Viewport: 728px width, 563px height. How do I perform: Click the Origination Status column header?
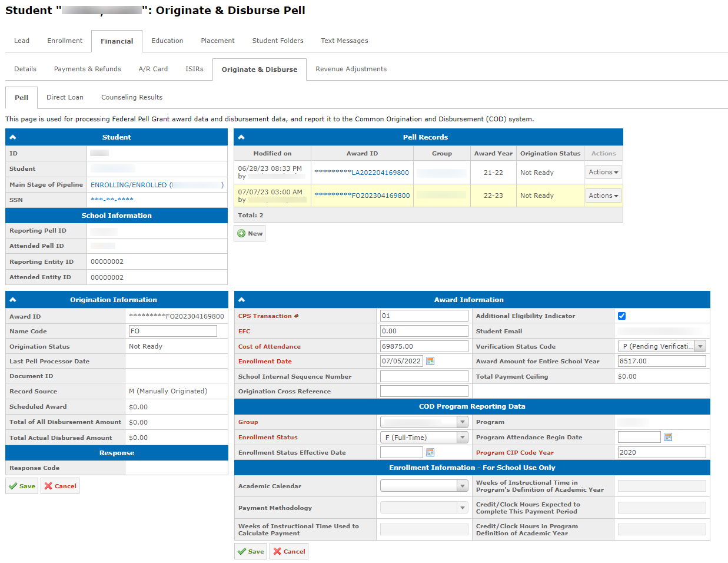tap(550, 153)
